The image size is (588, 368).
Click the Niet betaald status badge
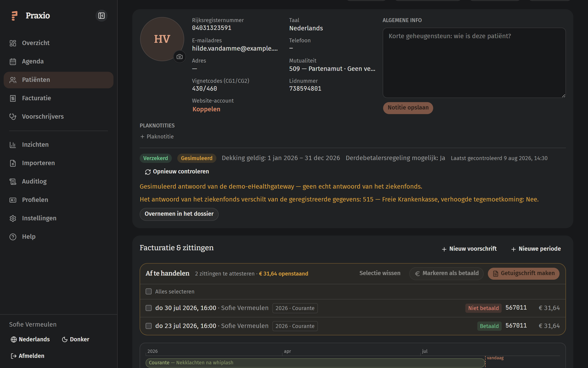tap(483, 308)
